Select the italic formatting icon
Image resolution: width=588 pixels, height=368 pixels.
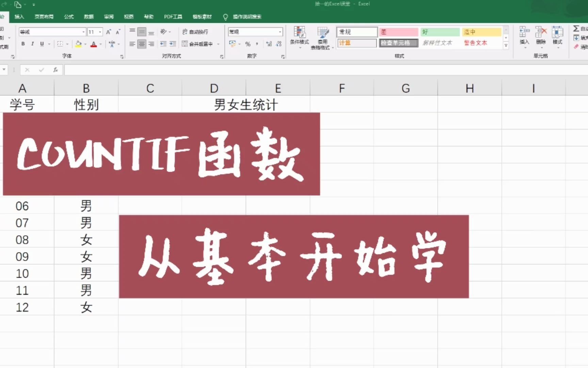coord(32,44)
